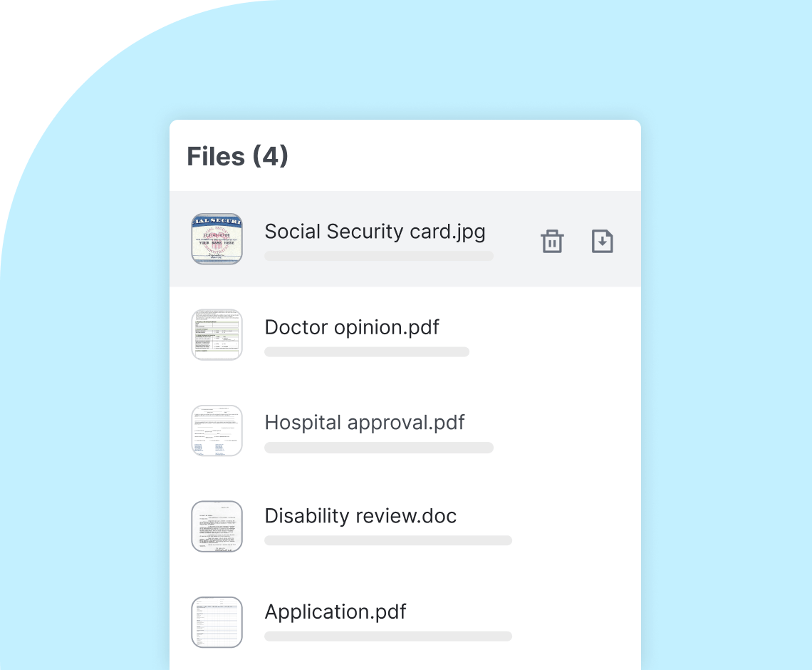Click placeholder bar under Application.pdf

388,636
